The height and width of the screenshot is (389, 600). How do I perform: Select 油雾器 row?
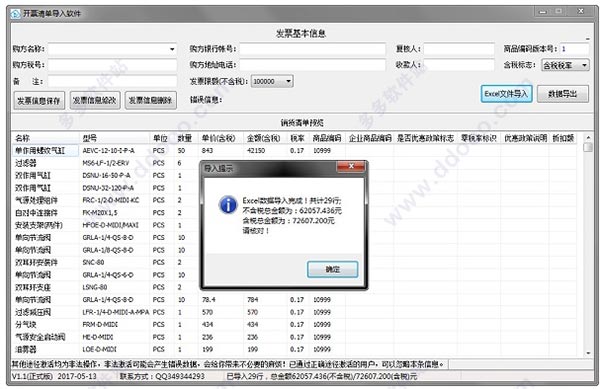coord(294,349)
